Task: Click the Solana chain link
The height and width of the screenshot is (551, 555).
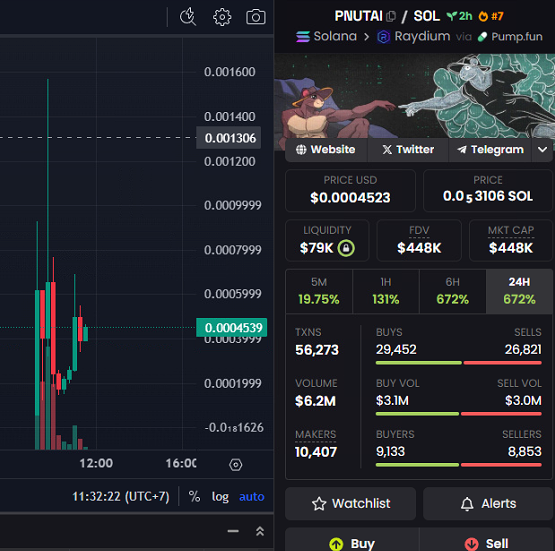Action: (326, 36)
